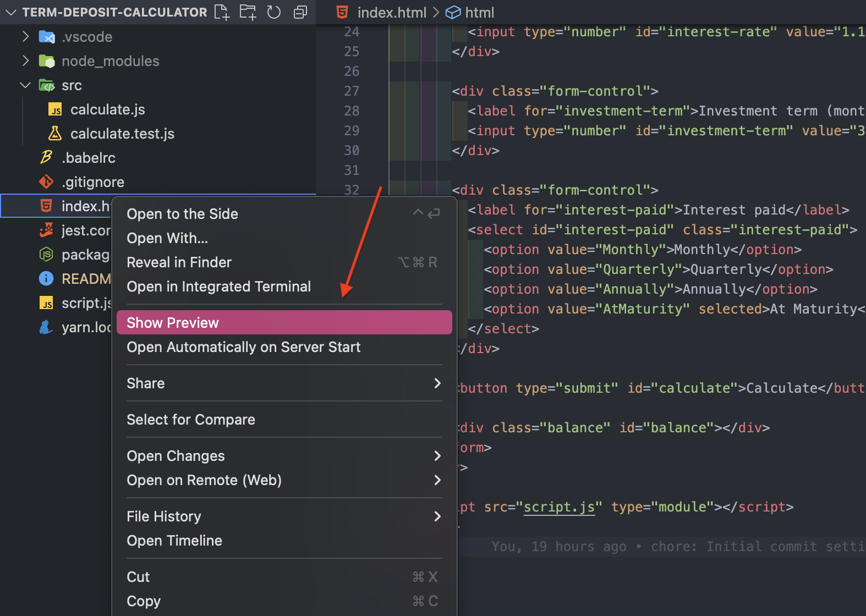Expand the .vscode folder chevron

pos(25,36)
